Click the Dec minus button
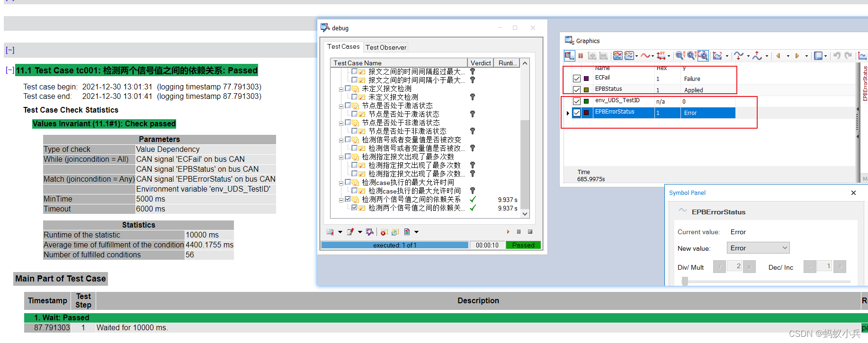 tap(810, 267)
